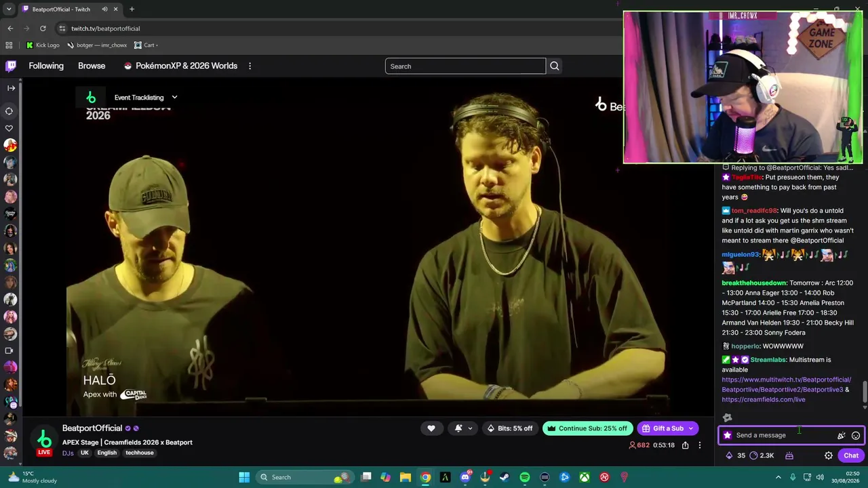Open Steam from the taskbar

click(x=505, y=477)
